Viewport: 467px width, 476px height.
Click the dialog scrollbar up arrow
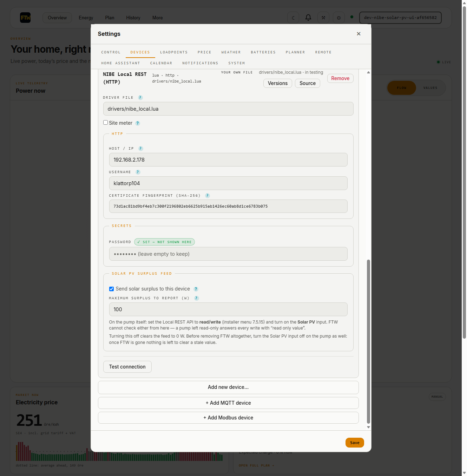(x=368, y=72)
